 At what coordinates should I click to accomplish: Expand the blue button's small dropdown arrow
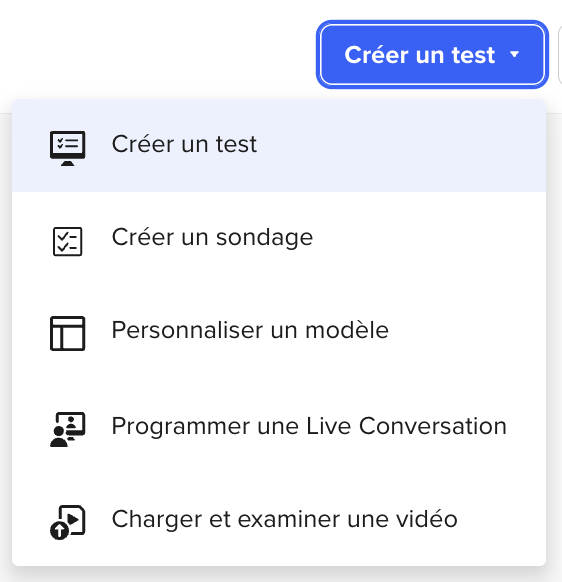point(514,55)
